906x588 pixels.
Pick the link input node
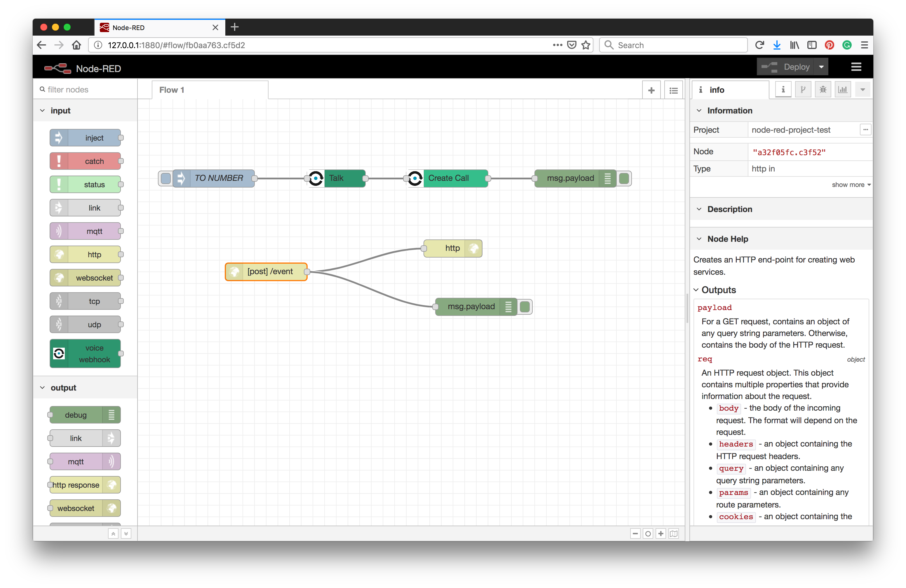(85, 208)
